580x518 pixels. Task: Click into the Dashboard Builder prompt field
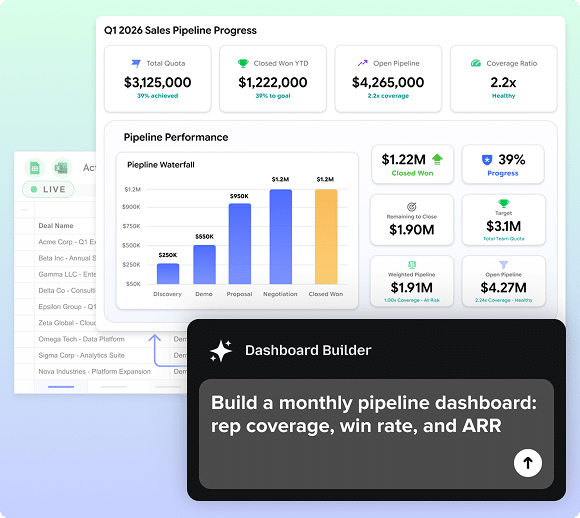[376, 434]
